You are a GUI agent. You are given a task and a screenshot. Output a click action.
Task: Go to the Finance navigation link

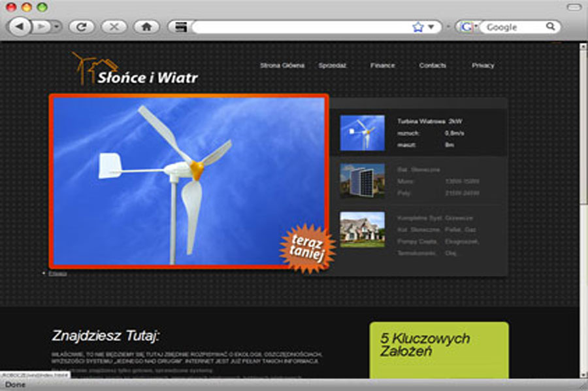pos(382,65)
